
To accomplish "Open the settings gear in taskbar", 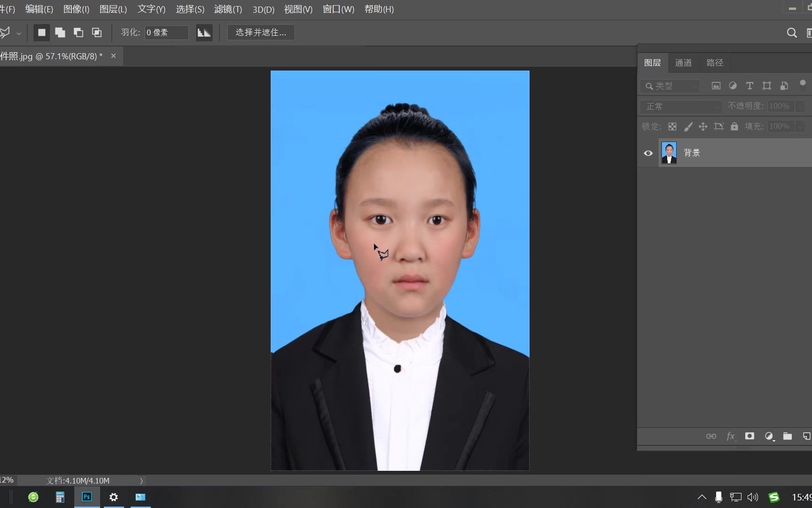I will coord(114,497).
